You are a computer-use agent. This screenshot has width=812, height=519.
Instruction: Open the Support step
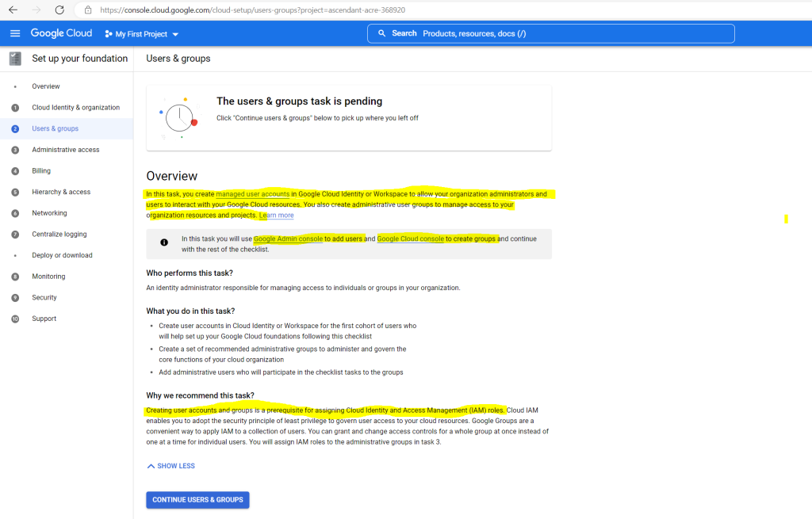tap(44, 319)
